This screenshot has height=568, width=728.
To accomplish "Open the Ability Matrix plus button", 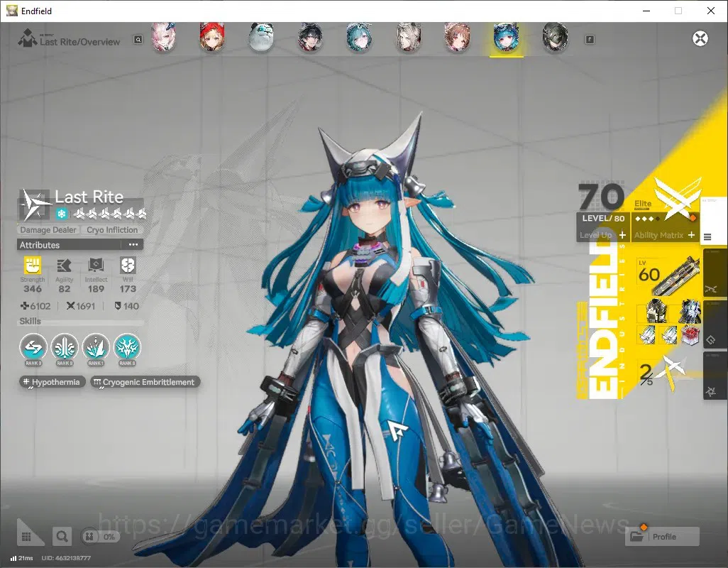I will click(x=691, y=235).
